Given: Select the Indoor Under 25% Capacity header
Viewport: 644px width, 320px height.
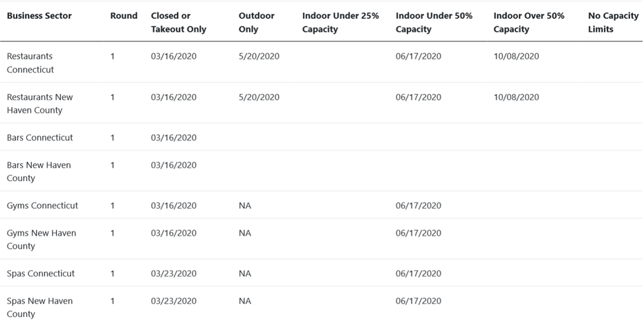Looking at the screenshot, I should 340,23.
